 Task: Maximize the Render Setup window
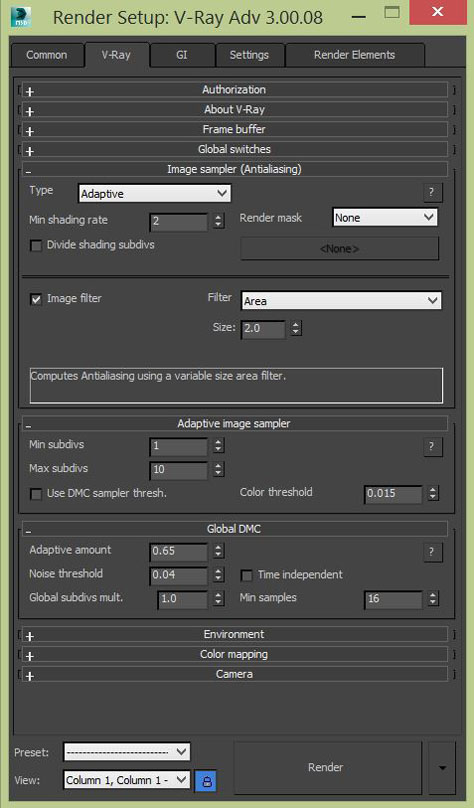[393, 12]
